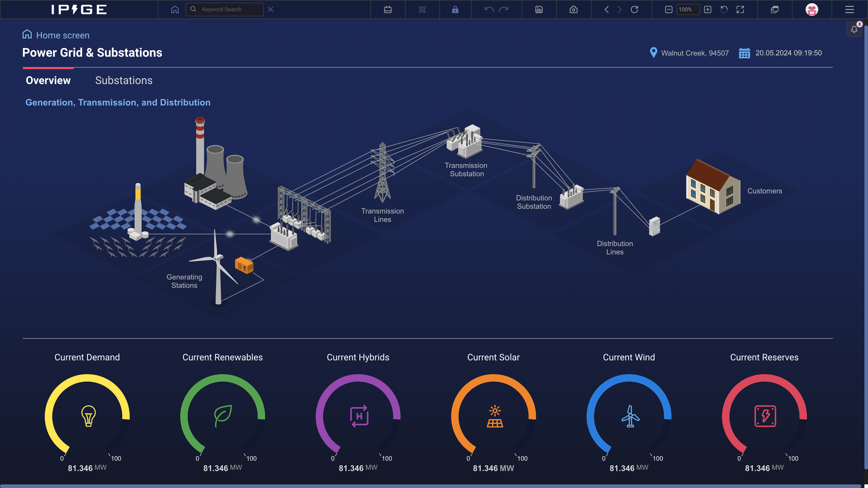Refresh the dashboard view
Viewport: 868px width, 488px height.
pos(635,9)
